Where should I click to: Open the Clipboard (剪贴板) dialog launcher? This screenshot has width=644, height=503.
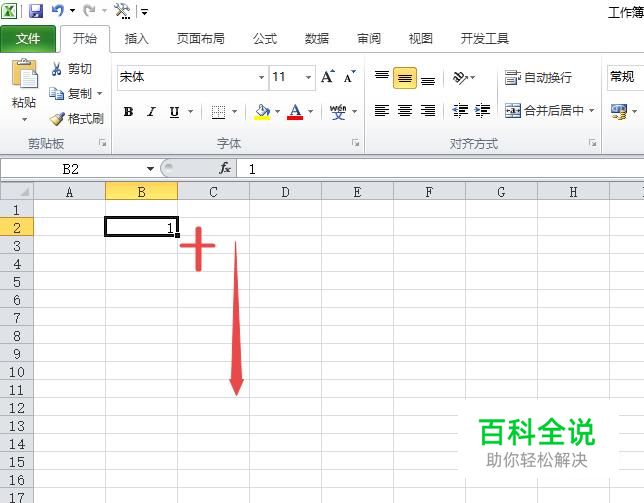point(103,143)
